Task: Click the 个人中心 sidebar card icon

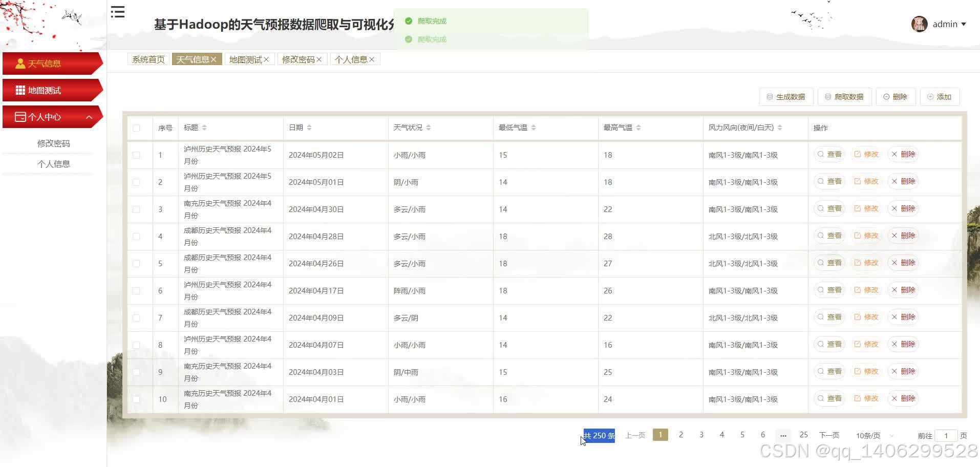Action: [x=20, y=117]
